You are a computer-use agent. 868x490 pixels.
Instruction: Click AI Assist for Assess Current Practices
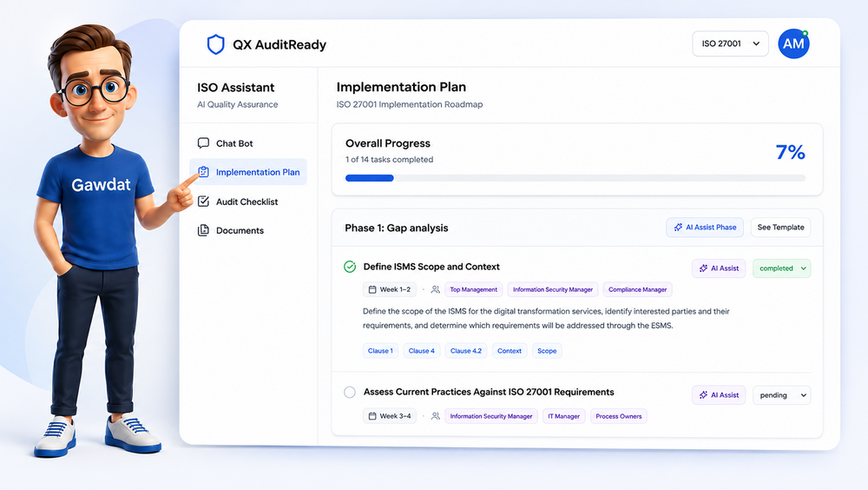[x=719, y=395]
